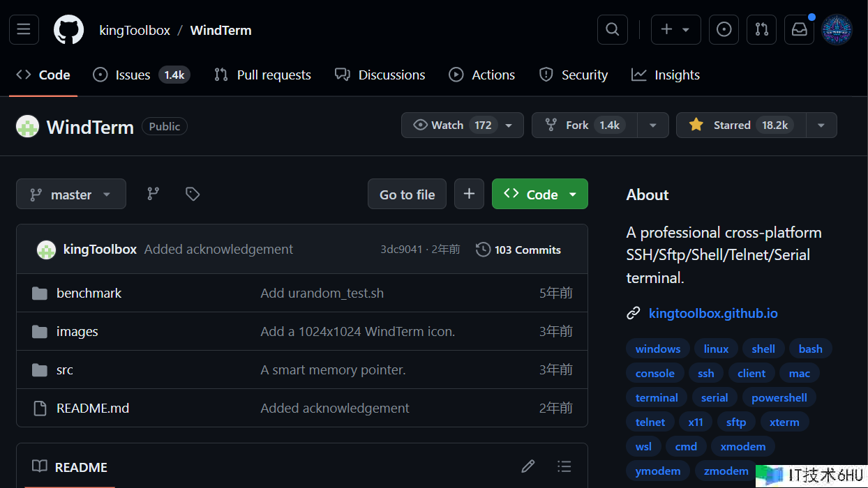This screenshot has height=488, width=868.
Task: Open the search magnifier icon
Action: (612, 29)
